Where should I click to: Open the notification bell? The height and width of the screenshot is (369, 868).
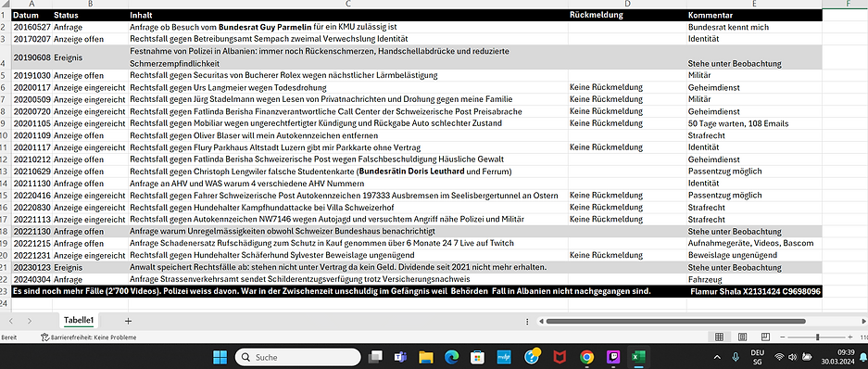pos(863,357)
